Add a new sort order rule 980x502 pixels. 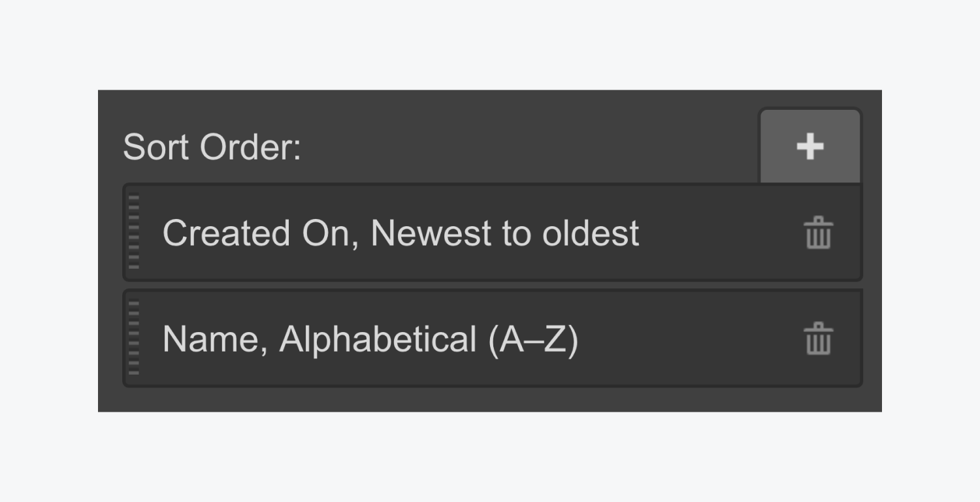pyautogui.click(x=809, y=146)
